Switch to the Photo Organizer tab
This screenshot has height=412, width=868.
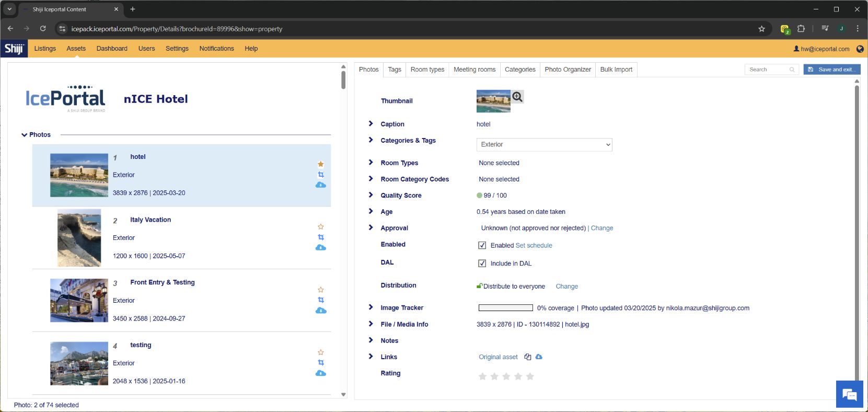(568, 70)
